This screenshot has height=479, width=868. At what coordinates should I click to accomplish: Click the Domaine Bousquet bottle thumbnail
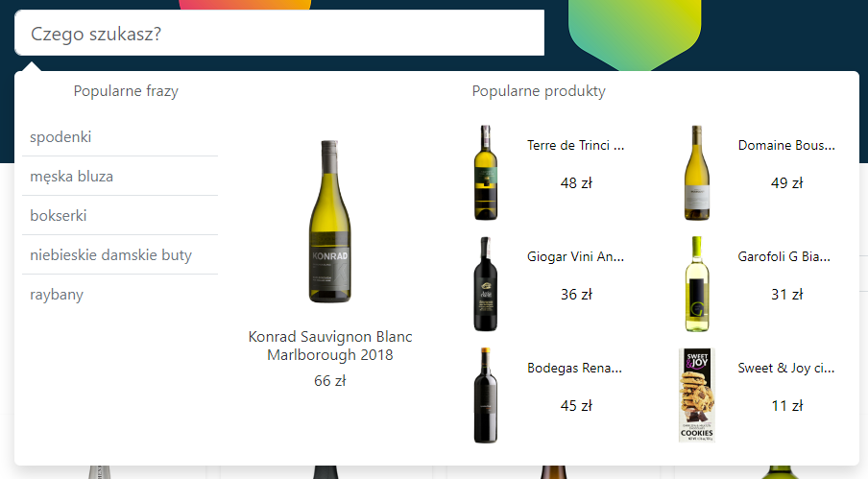click(697, 173)
